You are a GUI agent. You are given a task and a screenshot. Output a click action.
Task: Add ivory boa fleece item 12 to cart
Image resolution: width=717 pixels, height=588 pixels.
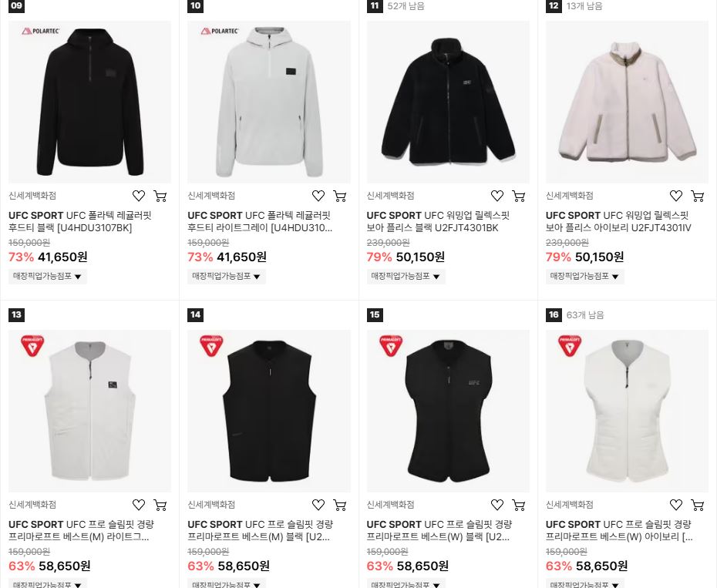tap(698, 196)
